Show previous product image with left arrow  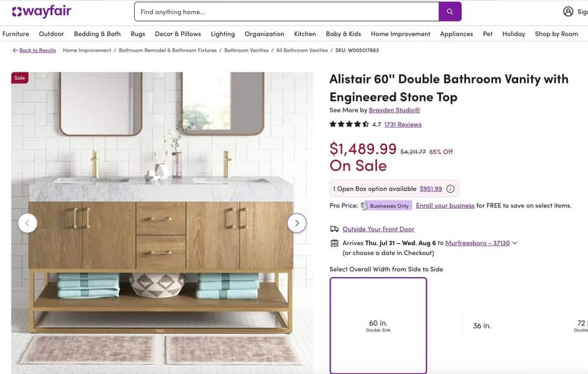(x=28, y=223)
